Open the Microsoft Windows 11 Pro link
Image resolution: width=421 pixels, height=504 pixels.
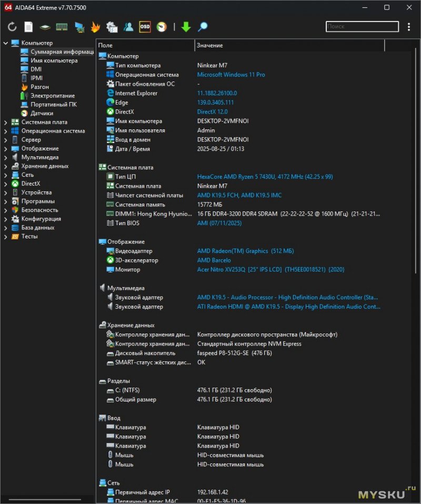tap(231, 75)
